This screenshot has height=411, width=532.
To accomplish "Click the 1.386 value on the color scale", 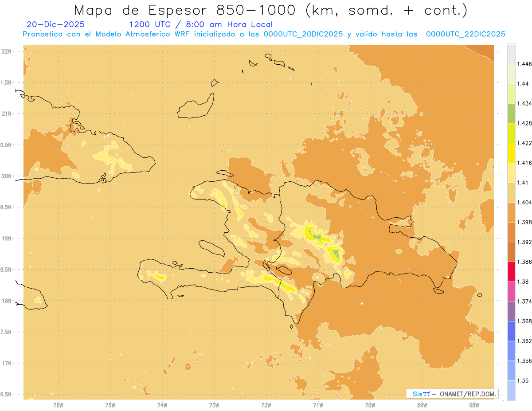I will click(524, 262).
